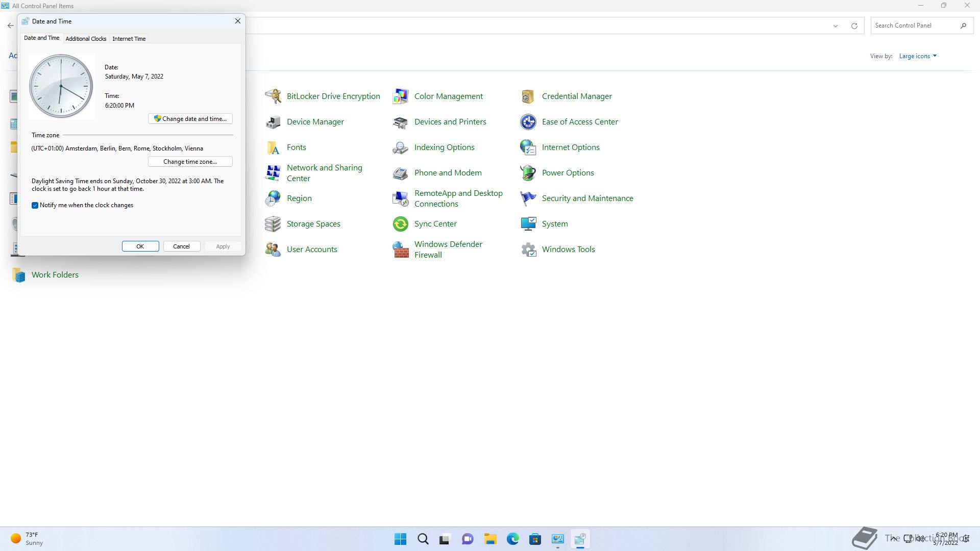Click refresh icon in address bar
This screenshot has height=551, width=980.
(854, 26)
